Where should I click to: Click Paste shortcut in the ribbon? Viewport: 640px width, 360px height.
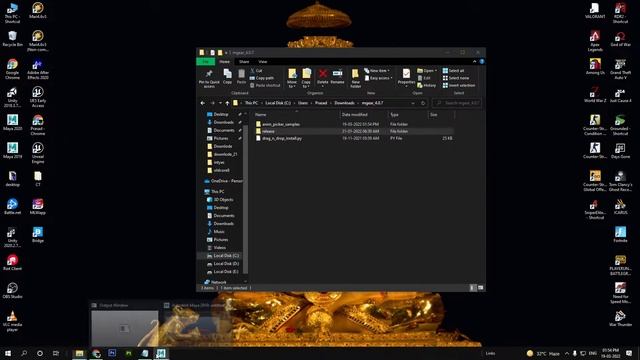click(x=265, y=85)
